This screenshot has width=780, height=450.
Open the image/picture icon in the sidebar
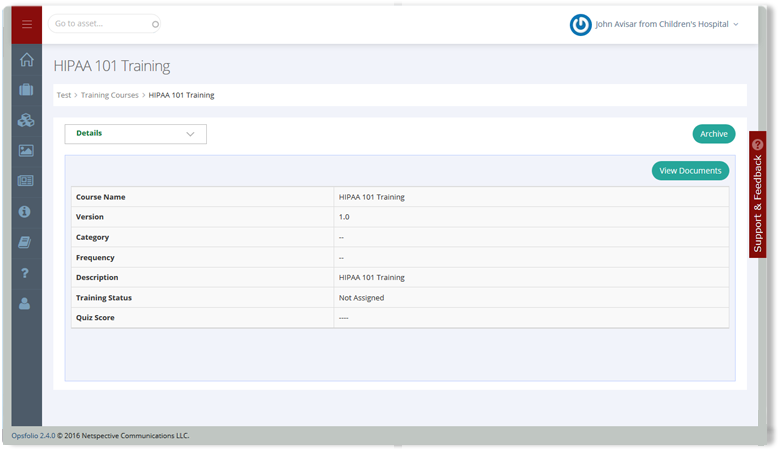coord(26,150)
